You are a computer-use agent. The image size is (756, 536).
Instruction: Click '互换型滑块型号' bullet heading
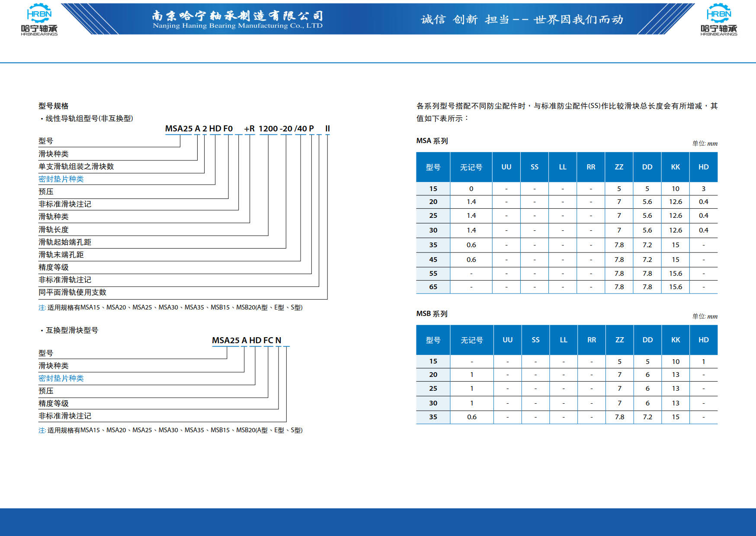tap(72, 330)
